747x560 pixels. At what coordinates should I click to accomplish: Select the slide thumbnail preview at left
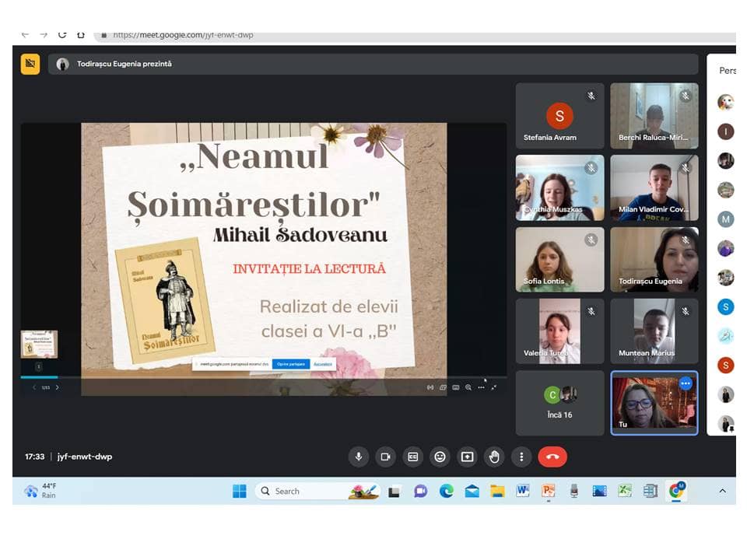pyautogui.click(x=39, y=345)
